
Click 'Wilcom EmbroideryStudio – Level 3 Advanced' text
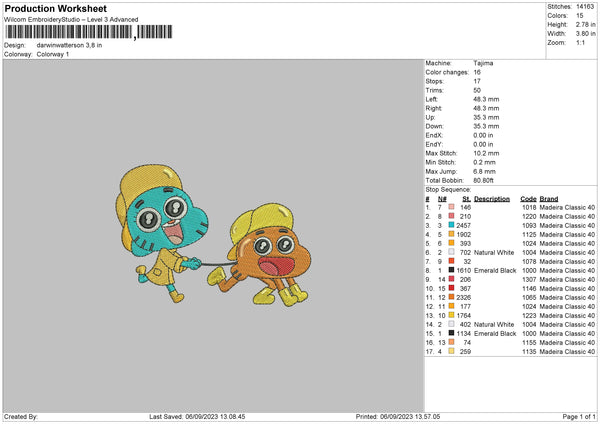[x=71, y=20]
